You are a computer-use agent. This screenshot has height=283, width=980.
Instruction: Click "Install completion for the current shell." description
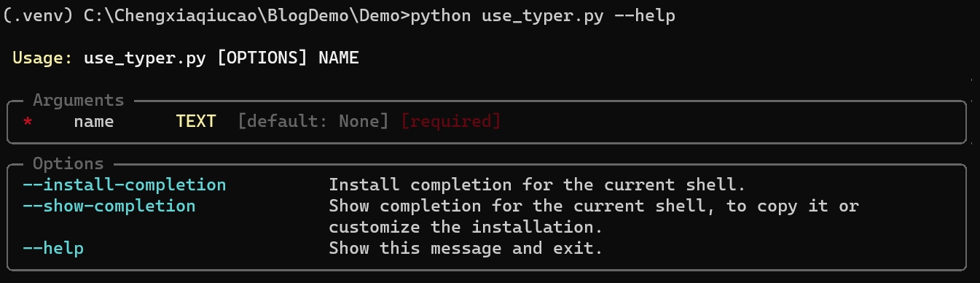(537, 185)
